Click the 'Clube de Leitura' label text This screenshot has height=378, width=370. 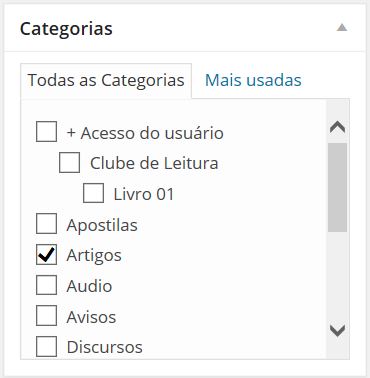(154, 163)
